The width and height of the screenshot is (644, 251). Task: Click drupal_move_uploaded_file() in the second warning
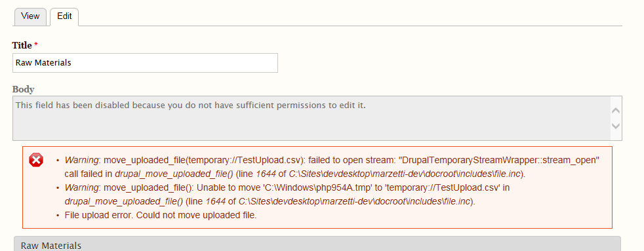pyautogui.click(x=124, y=202)
